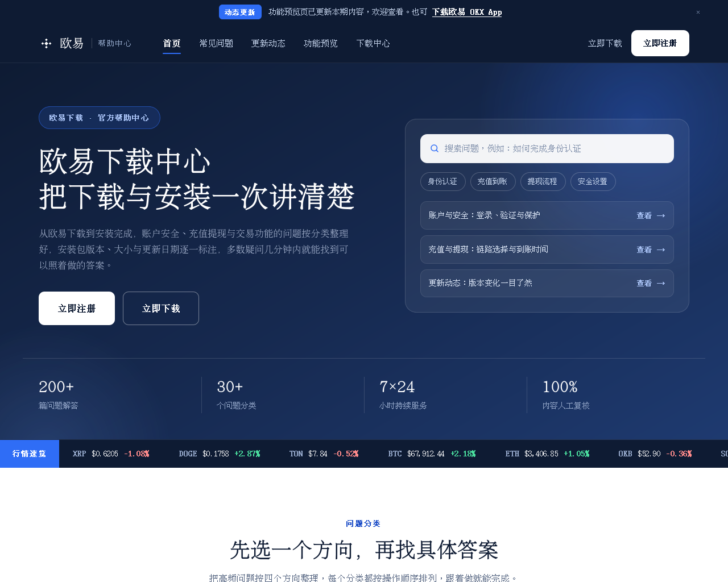728x582 pixels.
Task: Click the 行情速览 ticker label
Action: (x=30, y=454)
